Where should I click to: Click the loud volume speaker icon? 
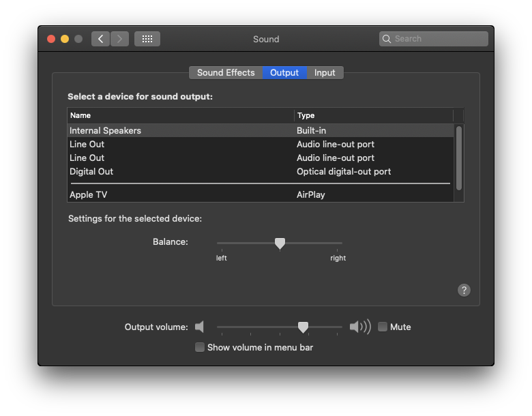[359, 327]
